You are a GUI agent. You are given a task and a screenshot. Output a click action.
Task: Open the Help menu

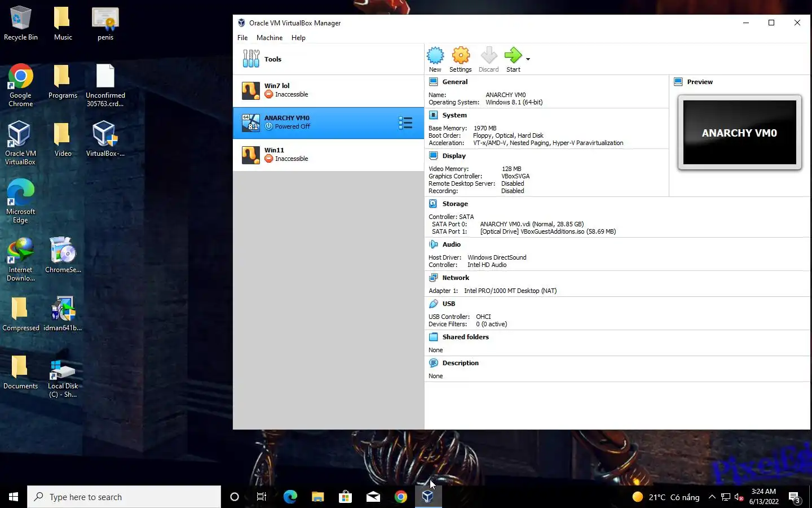coord(298,38)
